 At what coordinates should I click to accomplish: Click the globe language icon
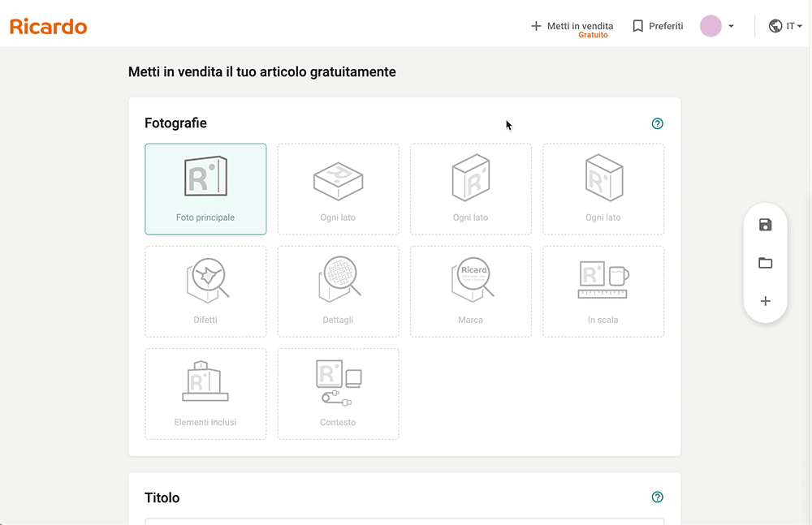pos(775,26)
